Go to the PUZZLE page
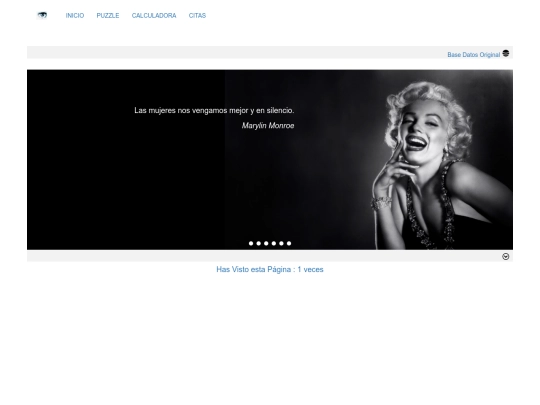Viewport: 540px width, 405px height. [108, 15]
